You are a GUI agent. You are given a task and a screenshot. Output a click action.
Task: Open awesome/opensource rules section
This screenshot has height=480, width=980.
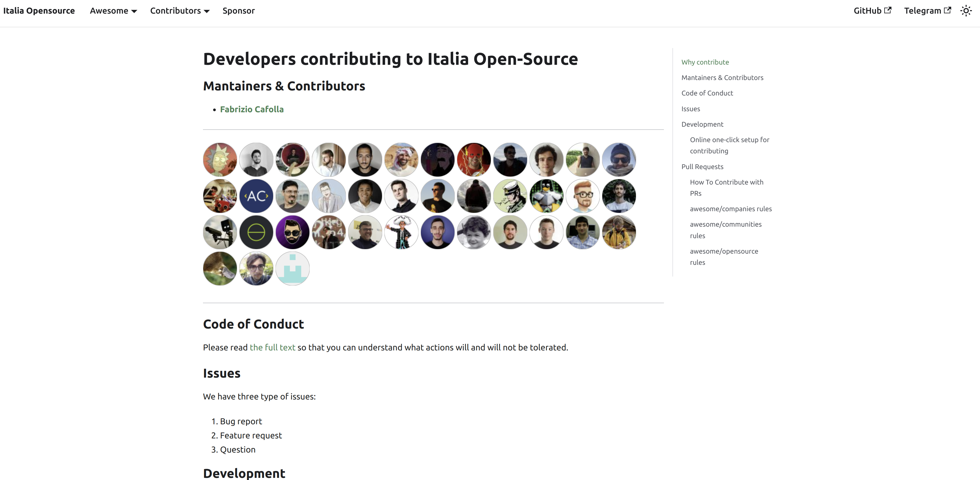pos(724,257)
